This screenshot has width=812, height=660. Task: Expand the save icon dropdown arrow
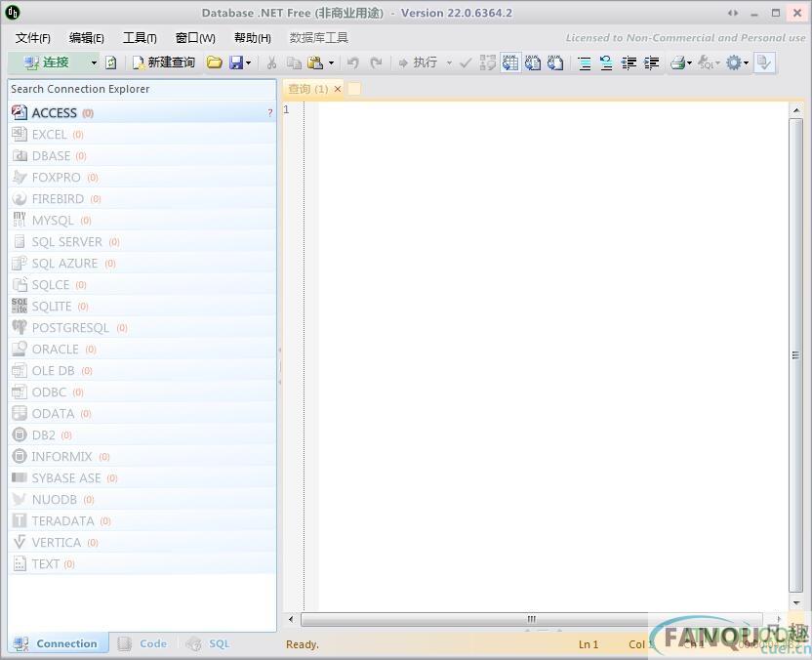(249, 63)
